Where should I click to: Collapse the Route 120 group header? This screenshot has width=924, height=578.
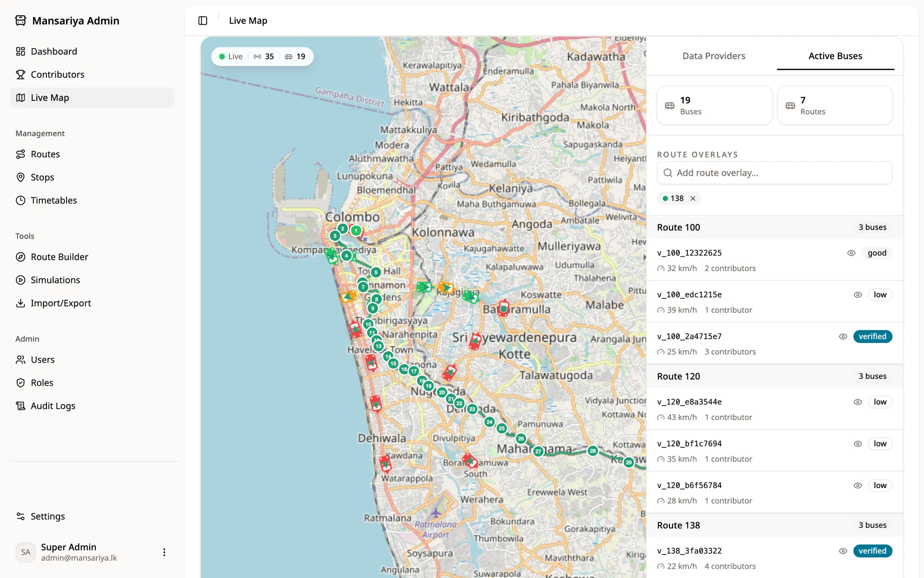[x=774, y=376]
